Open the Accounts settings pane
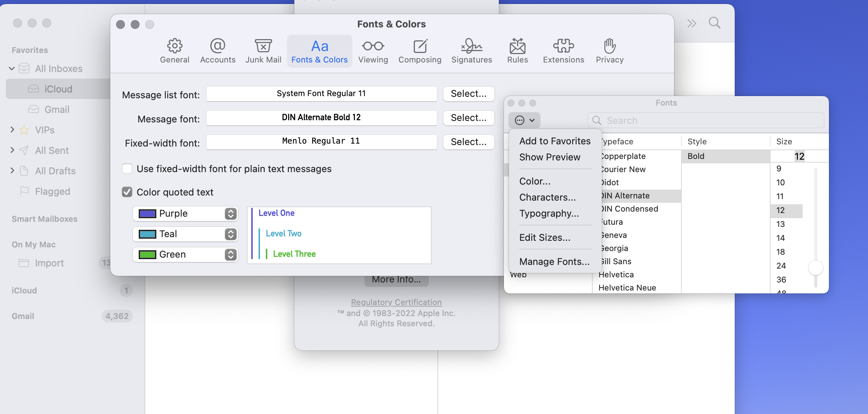This screenshot has width=868, height=414. pyautogui.click(x=218, y=51)
